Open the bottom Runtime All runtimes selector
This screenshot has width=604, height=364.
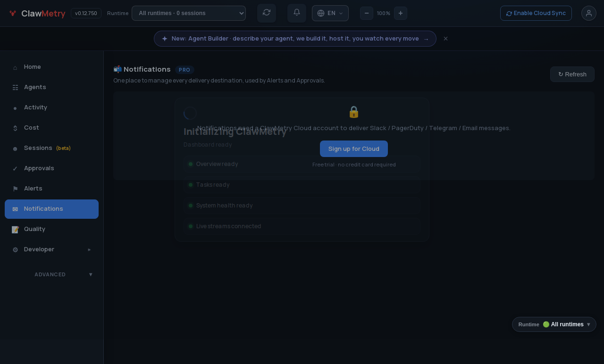click(x=554, y=324)
